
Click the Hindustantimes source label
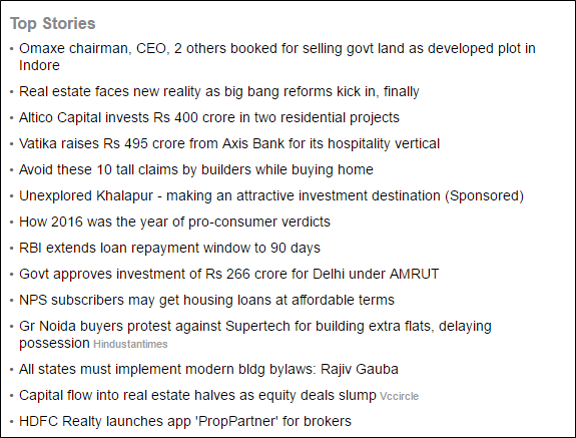[130, 344]
